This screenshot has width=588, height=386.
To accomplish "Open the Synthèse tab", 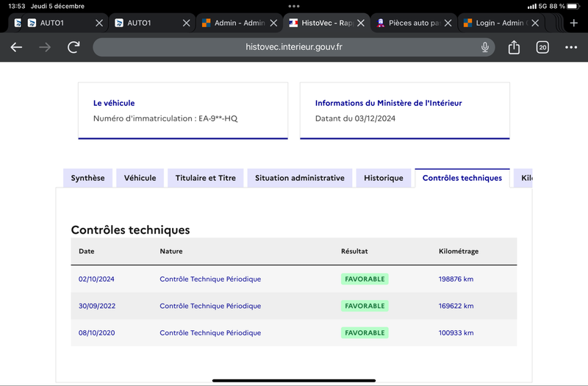I will [87, 178].
